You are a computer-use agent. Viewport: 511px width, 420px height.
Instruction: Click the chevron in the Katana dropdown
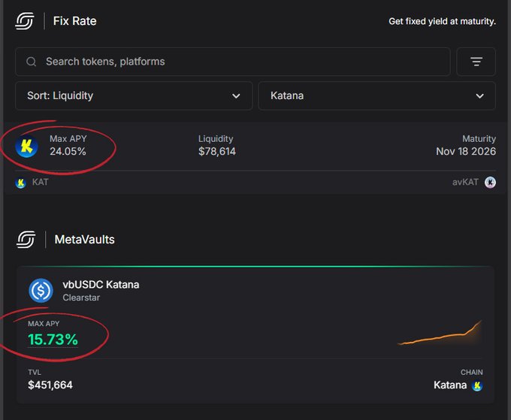479,96
